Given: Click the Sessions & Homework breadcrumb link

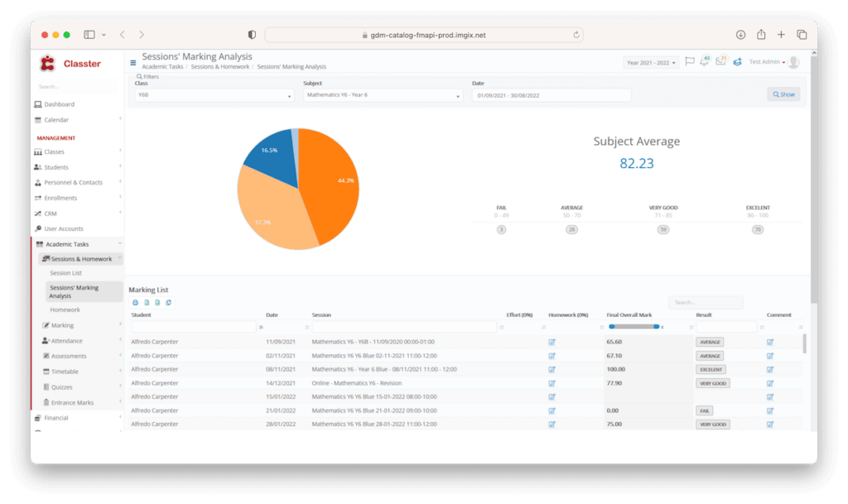Looking at the screenshot, I should (x=220, y=67).
